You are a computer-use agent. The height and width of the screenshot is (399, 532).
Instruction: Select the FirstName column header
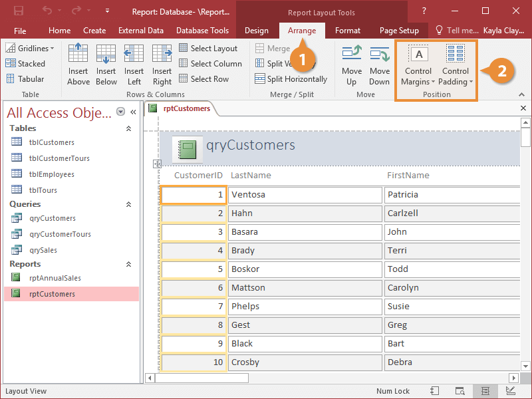408,176
